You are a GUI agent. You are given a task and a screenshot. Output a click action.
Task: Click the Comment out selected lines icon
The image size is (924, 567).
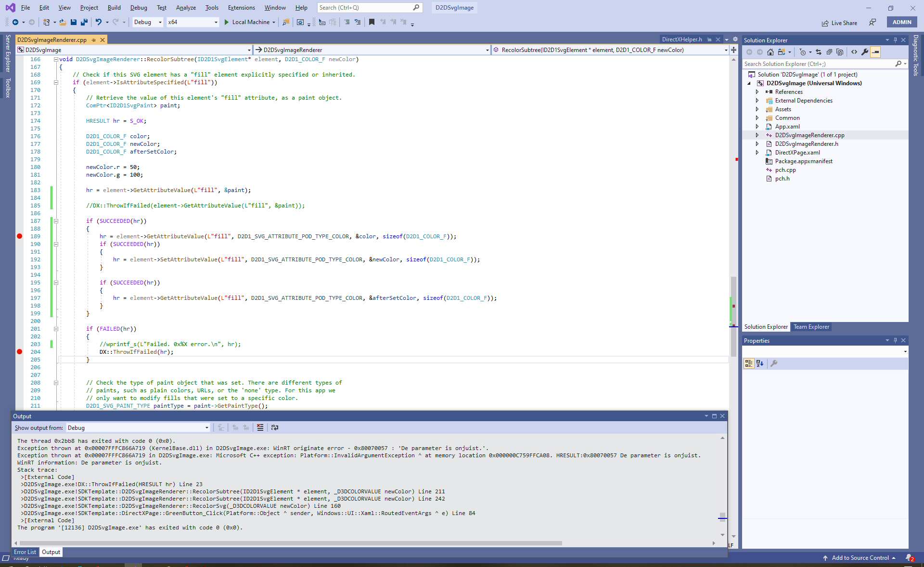pyautogui.click(x=347, y=22)
